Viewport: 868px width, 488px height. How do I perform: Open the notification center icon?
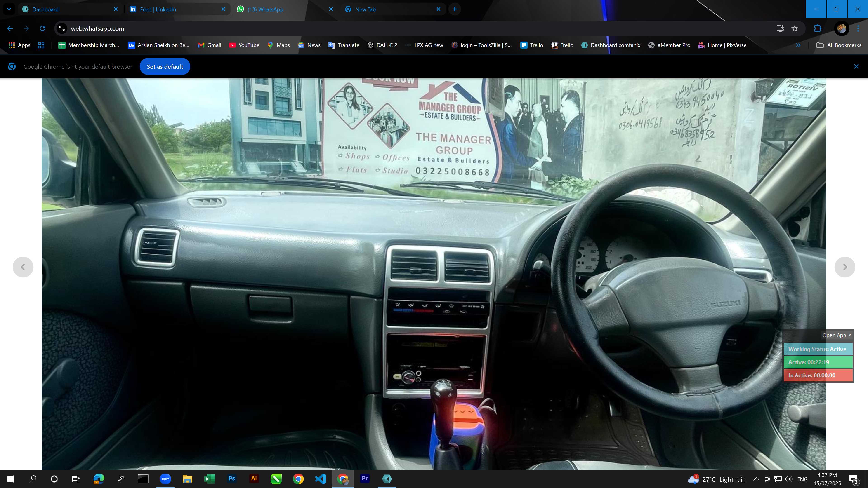click(854, 479)
